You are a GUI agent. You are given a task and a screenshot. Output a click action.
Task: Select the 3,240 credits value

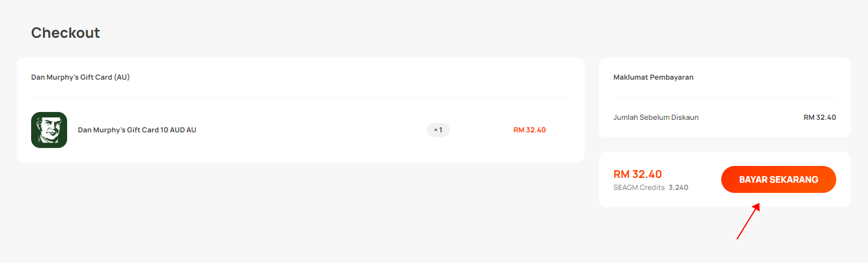click(x=678, y=188)
